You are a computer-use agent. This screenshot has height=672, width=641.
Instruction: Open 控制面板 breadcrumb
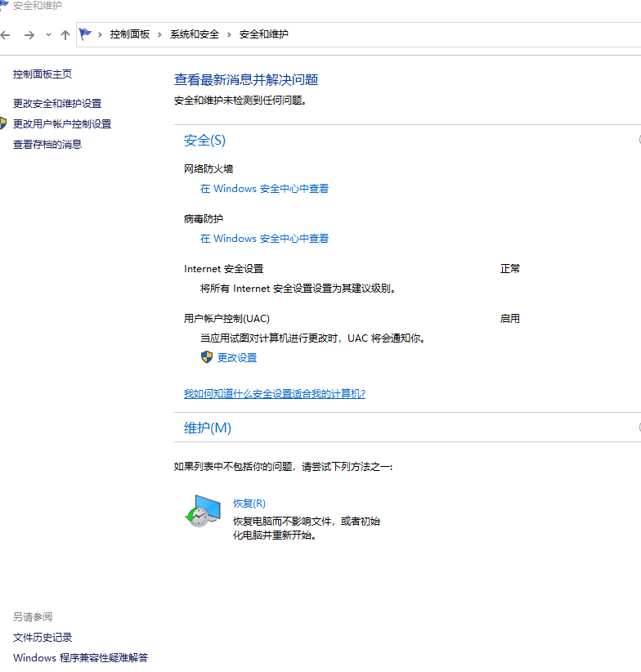[130, 34]
